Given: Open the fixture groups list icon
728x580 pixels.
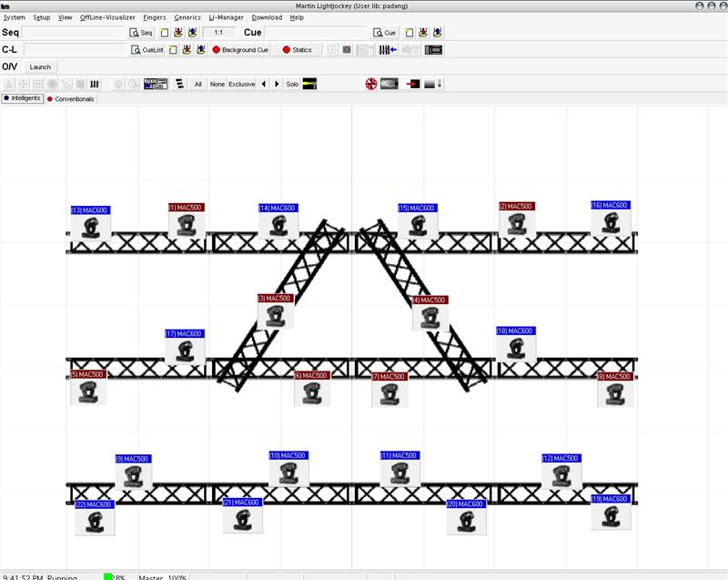Looking at the screenshot, I should [179, 84].
